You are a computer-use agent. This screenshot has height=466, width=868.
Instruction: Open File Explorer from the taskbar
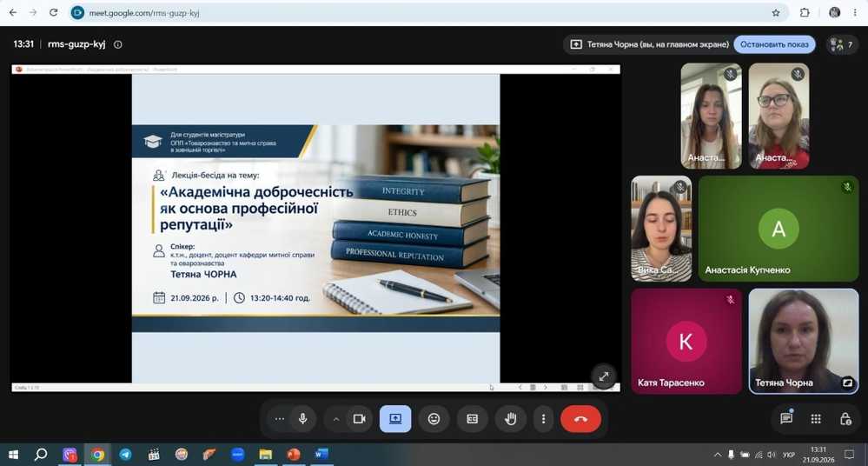tap(266, 455)
